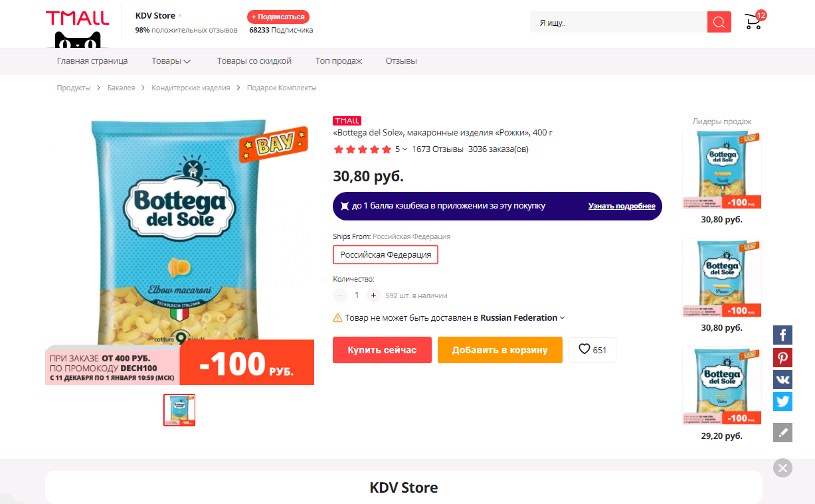This screenshot has width=815, height=504.
Task: Click the pencil edit icon
Action: click(x=782, y=433)
